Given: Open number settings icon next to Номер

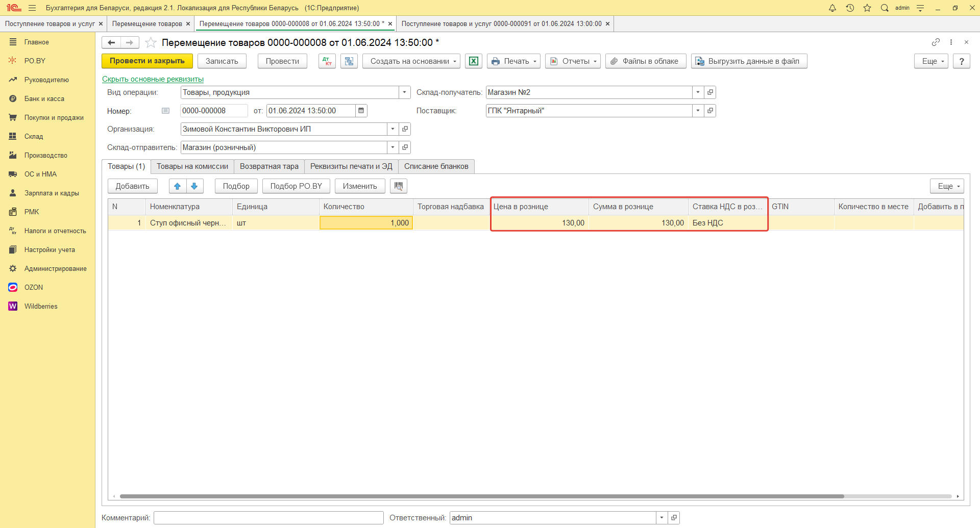Looking at the screenshot, I should [x=165, y=111].
